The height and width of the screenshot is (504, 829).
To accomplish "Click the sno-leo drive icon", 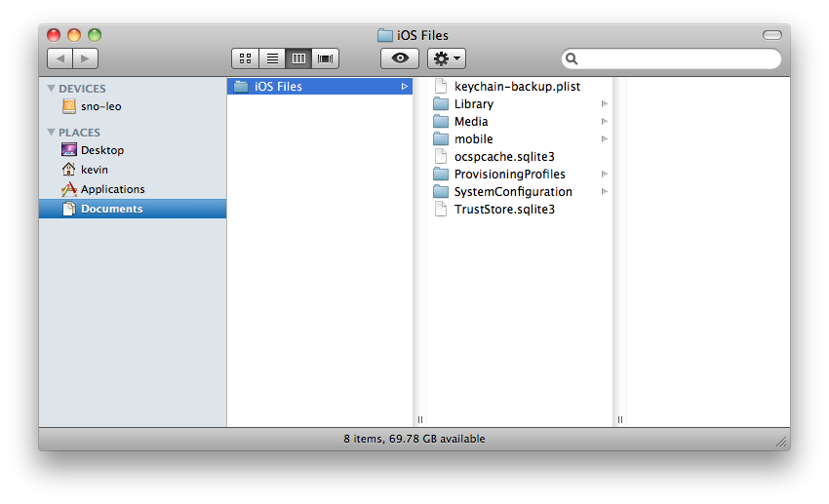I will tap(68, 106).
